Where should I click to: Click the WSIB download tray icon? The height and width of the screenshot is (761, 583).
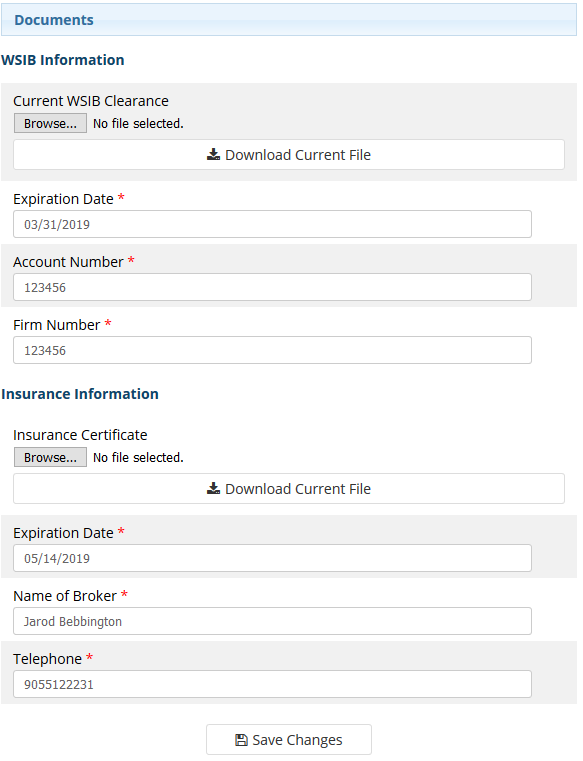213,155
